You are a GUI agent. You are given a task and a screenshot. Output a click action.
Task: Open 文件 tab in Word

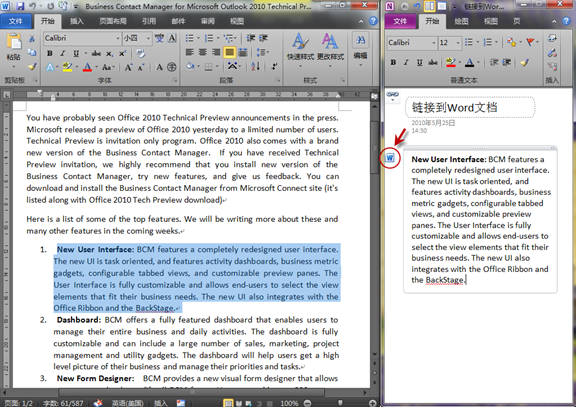15,21
